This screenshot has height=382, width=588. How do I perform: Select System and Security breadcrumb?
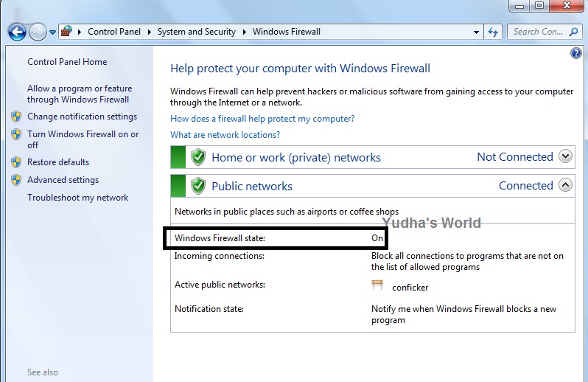click(x=197, y=32)
